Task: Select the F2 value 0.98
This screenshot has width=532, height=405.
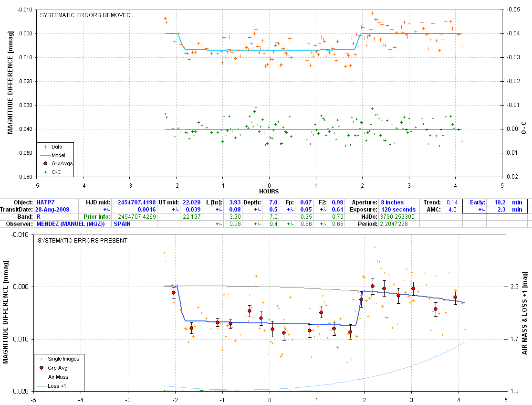Action: pos(337,202)
